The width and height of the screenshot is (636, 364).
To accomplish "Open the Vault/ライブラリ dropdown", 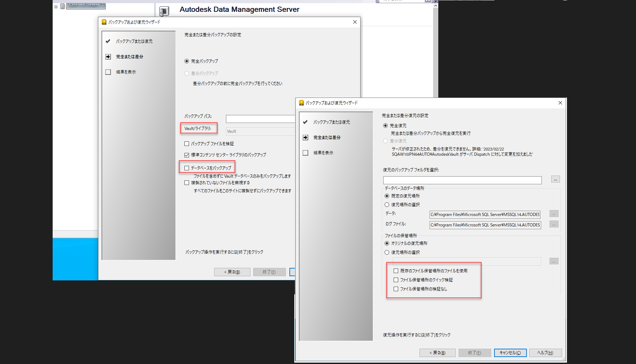I will [x=260, y=131].
